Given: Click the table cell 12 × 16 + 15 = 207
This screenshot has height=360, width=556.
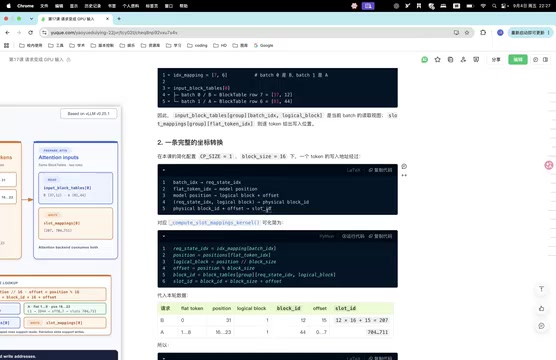Looking at the screenshot, I should point(362,320).
